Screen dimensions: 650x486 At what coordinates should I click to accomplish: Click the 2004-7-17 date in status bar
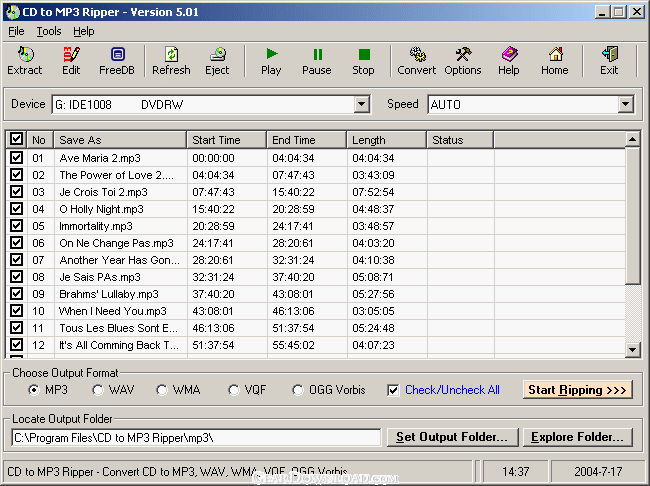pyautogui.click(x=598, y=471)
